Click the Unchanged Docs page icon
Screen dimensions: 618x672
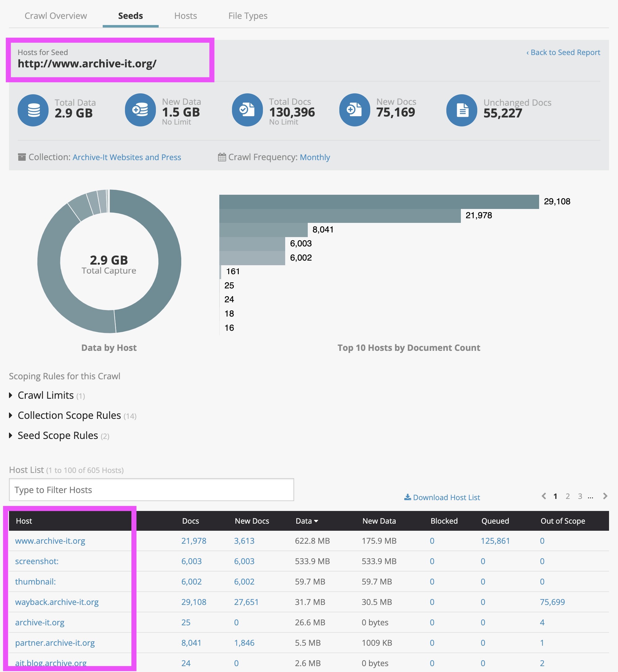point(461,110)
